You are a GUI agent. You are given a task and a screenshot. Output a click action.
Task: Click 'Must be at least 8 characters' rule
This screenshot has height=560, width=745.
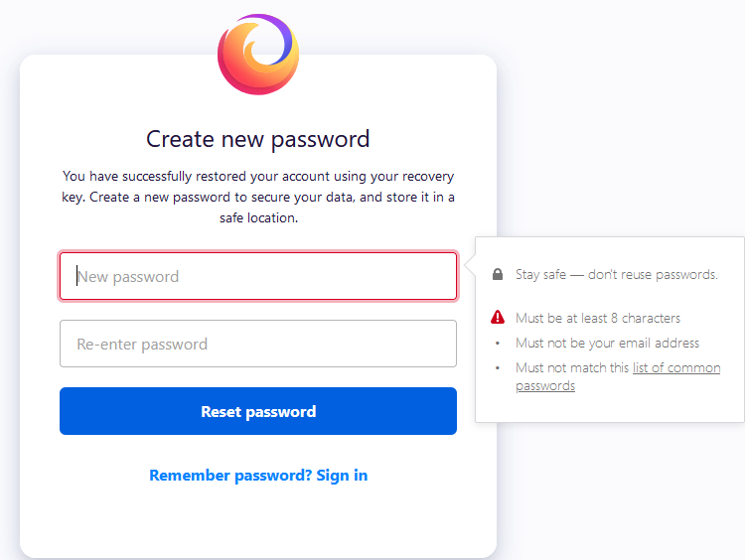598,318
